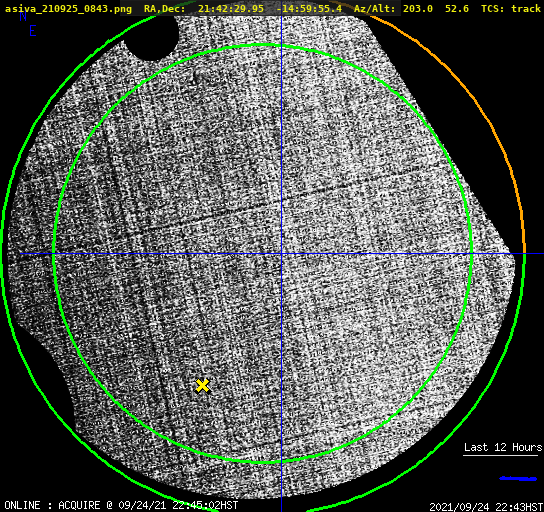Viewport: 544px width, 512px height.
Task: Click the altitude value 52.6
Action: (457, 9)
